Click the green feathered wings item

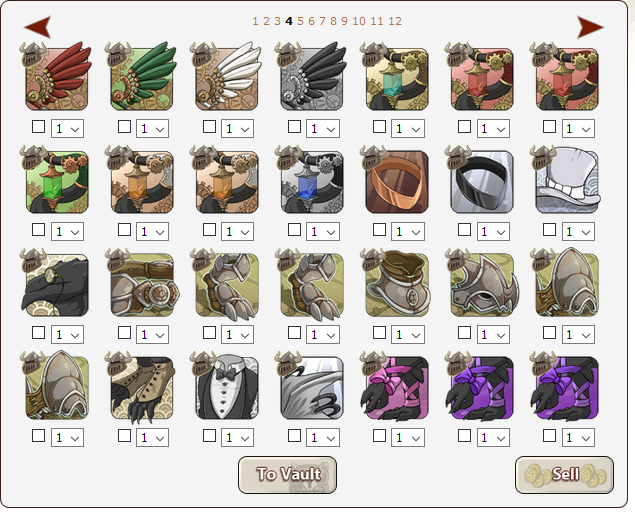[142, 77]
